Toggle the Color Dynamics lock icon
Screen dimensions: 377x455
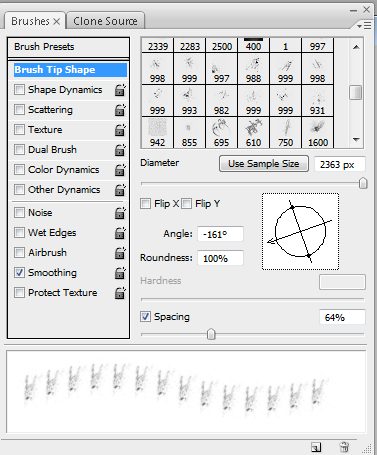[x=120, y=170]
